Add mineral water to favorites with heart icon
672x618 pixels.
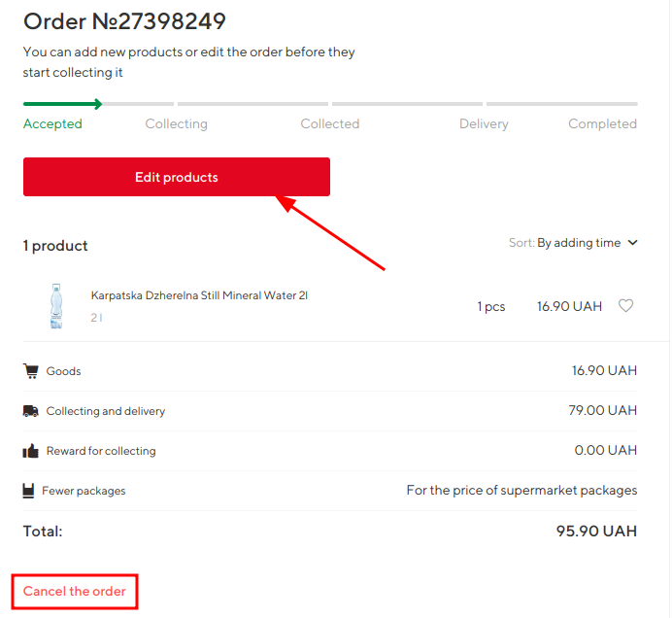tap(626, 306)
